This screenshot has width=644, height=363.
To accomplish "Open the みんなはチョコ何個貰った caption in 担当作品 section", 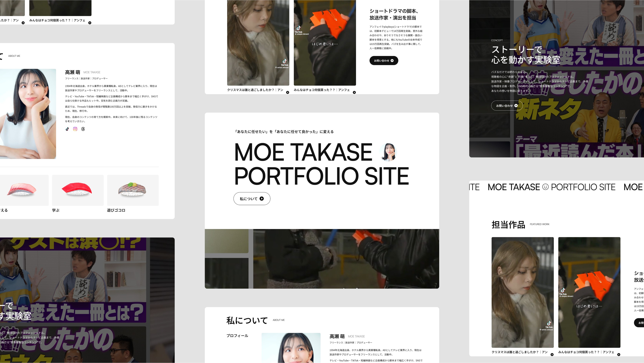I will (586, 352).
